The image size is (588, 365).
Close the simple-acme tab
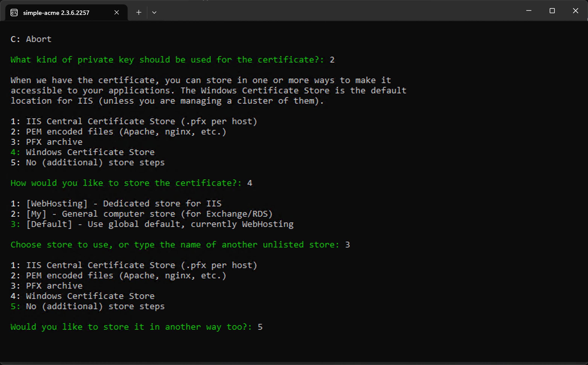pyautogui.click(x=117, y=12)
